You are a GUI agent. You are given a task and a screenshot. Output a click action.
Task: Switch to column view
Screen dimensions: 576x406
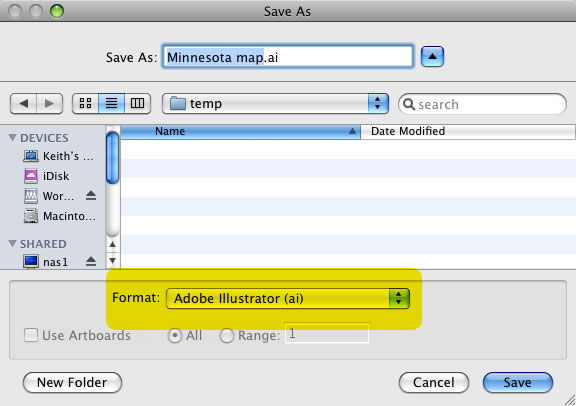137,103
